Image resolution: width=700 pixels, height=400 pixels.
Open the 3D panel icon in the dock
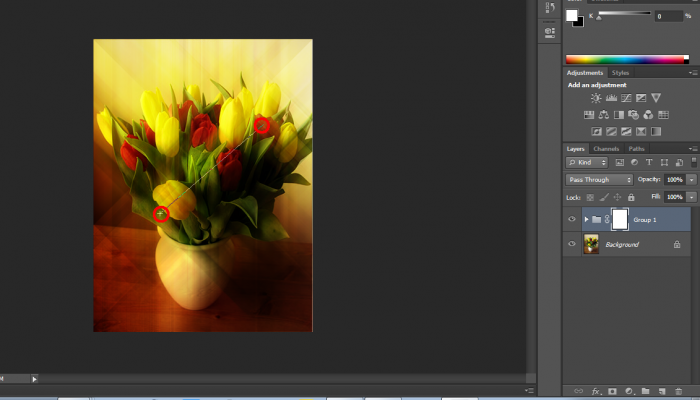[550, 32]
